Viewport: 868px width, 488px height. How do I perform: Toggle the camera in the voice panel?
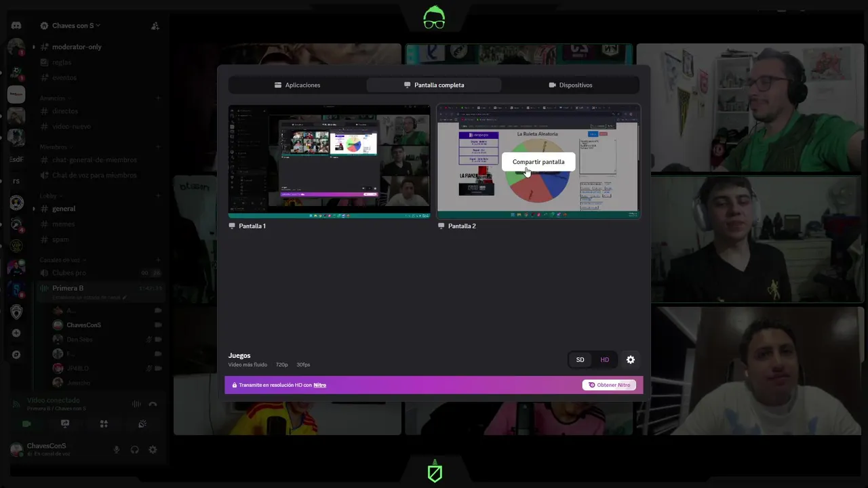26,424
